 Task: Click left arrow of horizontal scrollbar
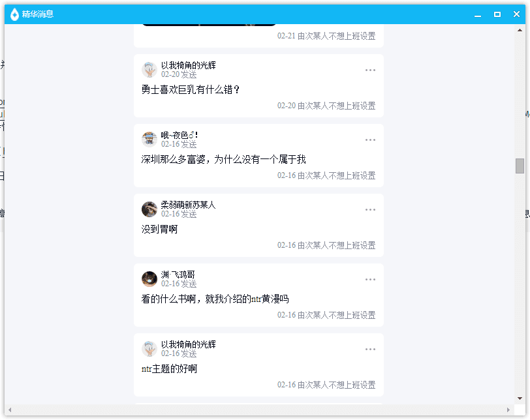10,410
